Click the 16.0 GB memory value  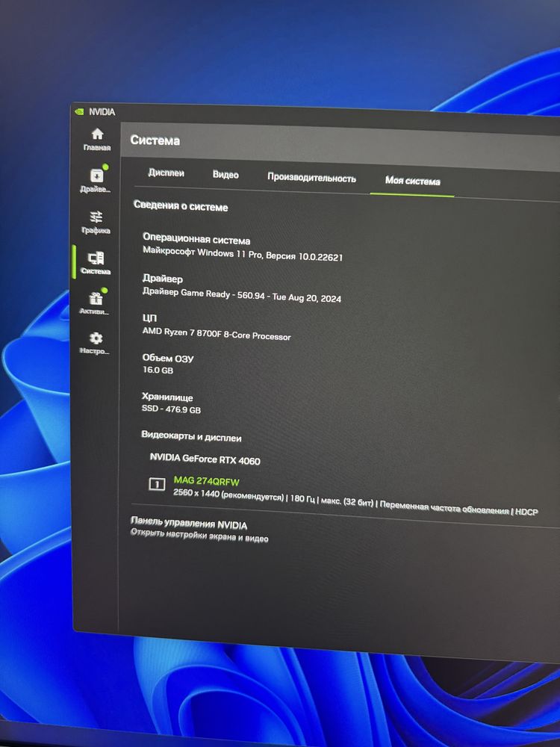[158, 370]
